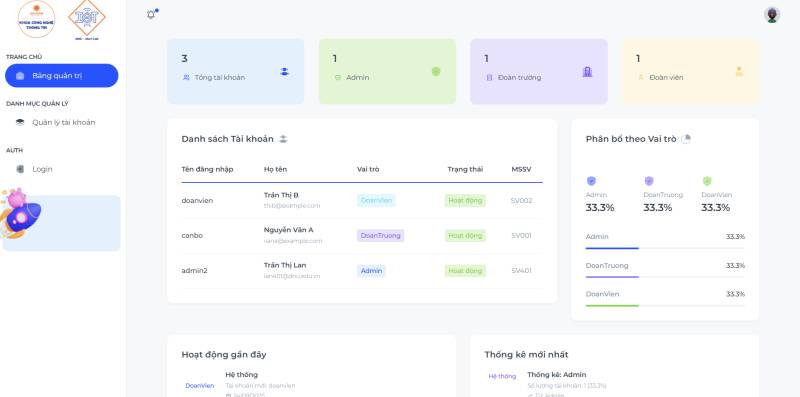
Task: Click the Thống kê mới nhất heading
Action: [526, 355]
